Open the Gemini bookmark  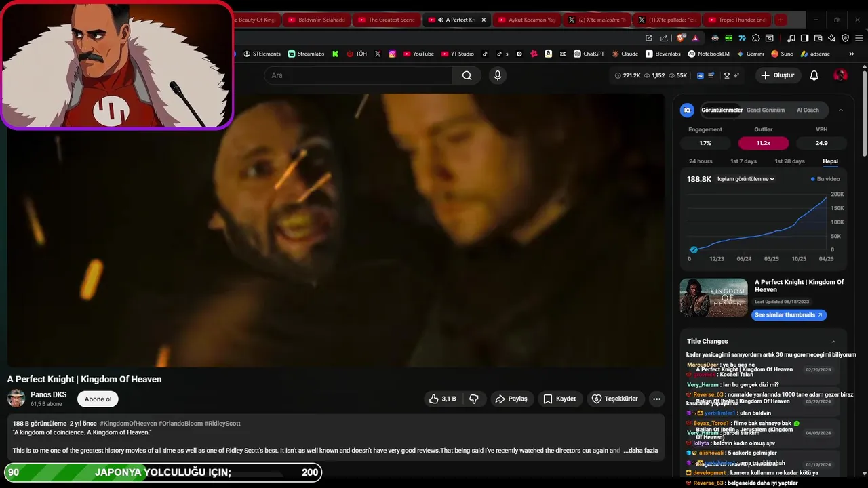pos(750,54)
